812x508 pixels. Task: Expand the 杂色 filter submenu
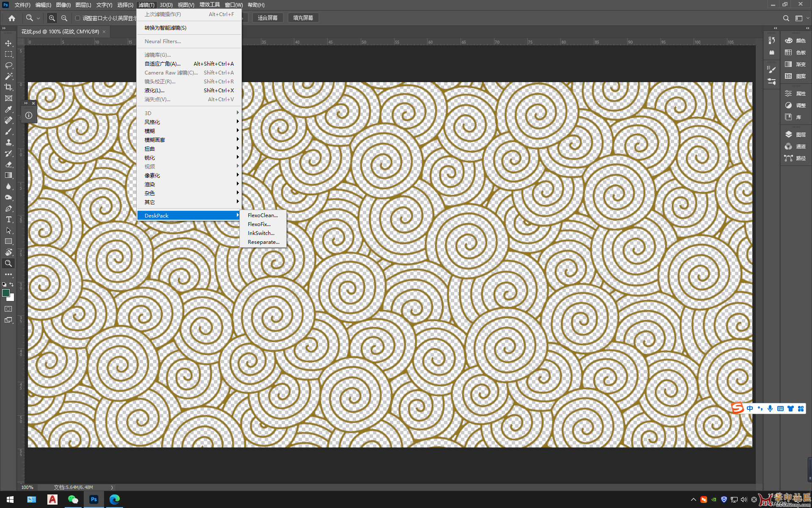pos(189,193)
